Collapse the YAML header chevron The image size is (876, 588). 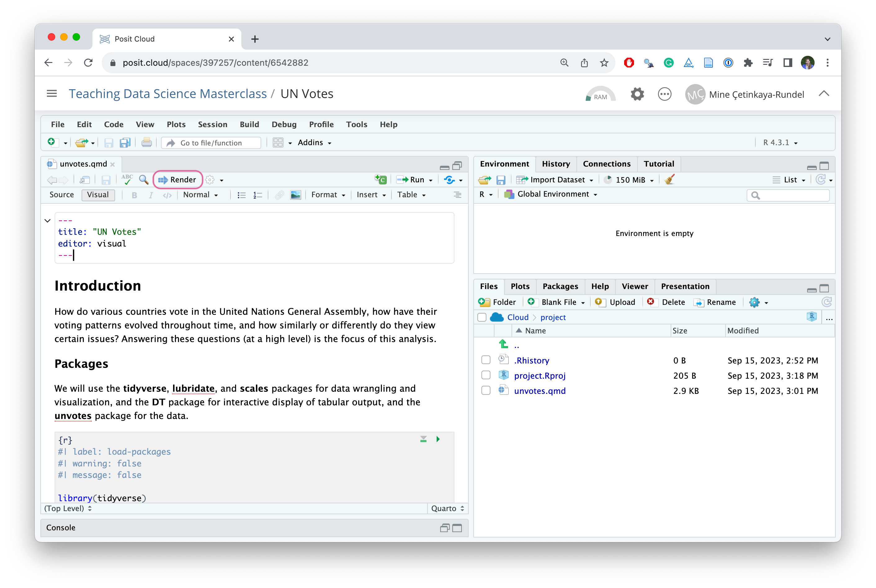coord(47,220)
